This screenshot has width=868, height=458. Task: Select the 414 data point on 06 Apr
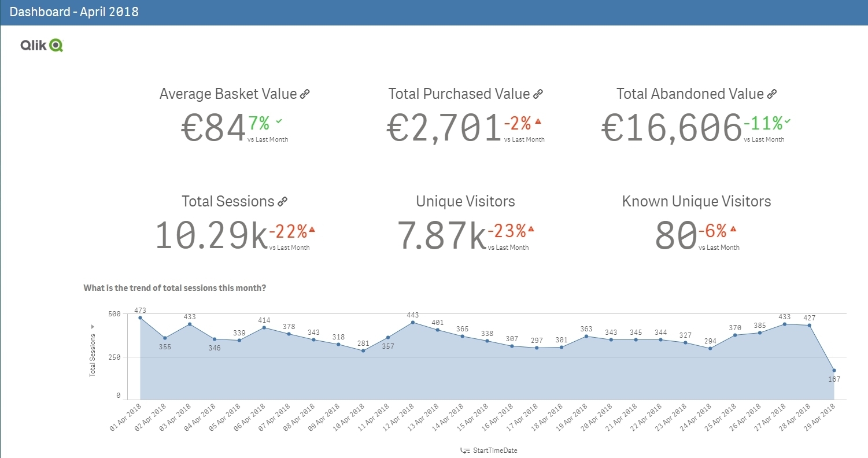pos(264,328)
